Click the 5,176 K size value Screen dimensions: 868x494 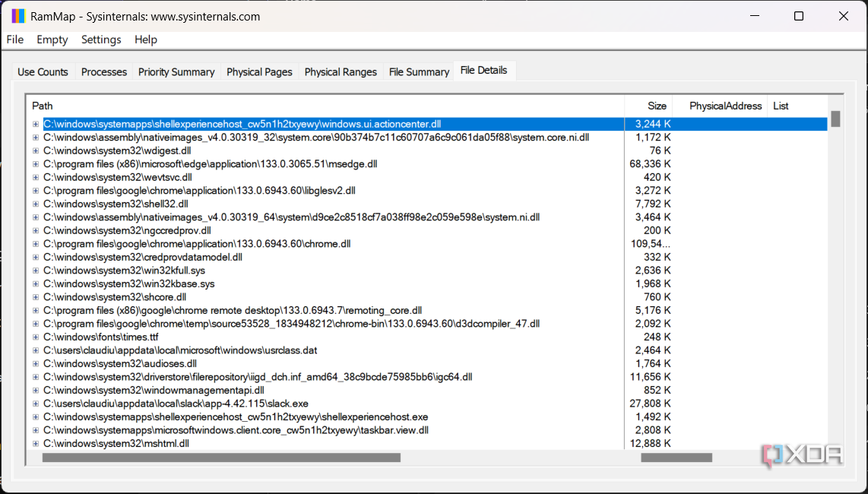[653, 310]
